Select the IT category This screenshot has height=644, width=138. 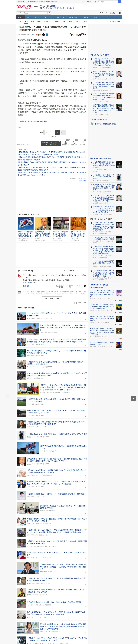[x=64, y=21]
